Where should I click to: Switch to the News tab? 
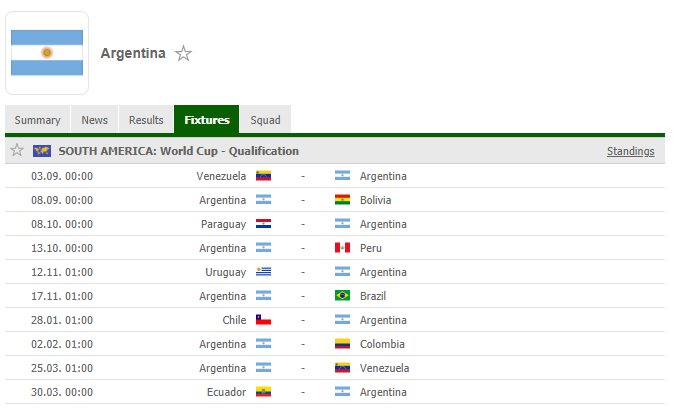point(94,120)
